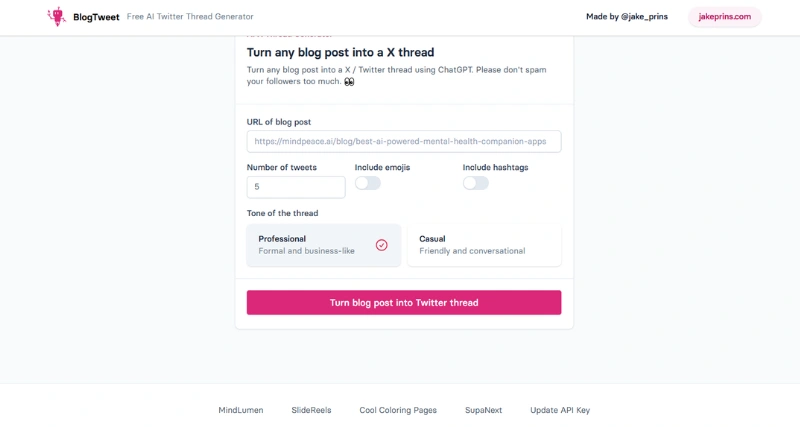Click the BlogTweet robot logo icon
This screenshot has width=800, height=427.
56,17
